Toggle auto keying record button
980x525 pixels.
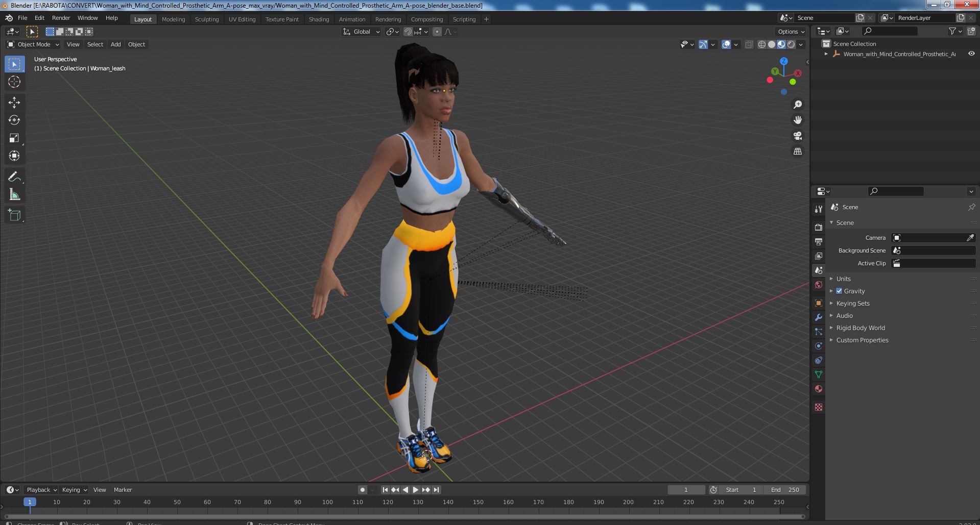(362, 490)
